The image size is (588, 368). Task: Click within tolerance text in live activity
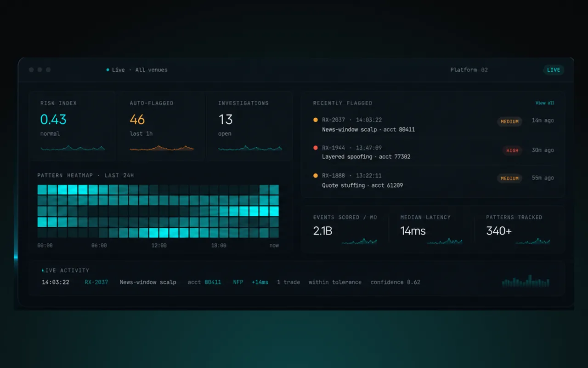[x=335, y=282]
